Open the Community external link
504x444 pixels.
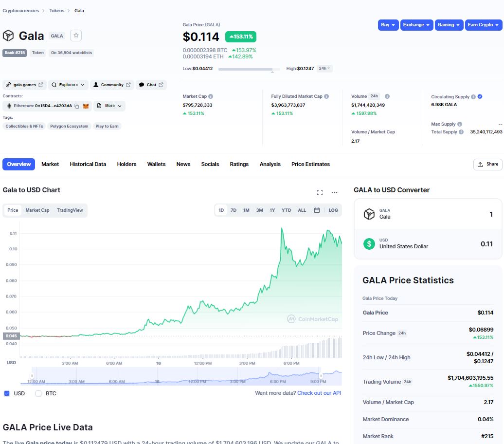112,85
